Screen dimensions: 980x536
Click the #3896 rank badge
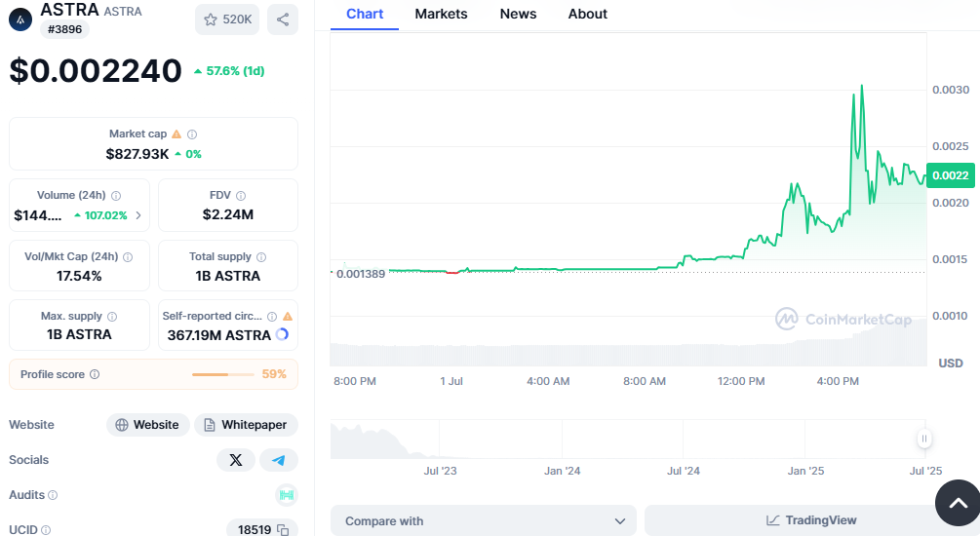pyautogui.click(x=65, y=29)
